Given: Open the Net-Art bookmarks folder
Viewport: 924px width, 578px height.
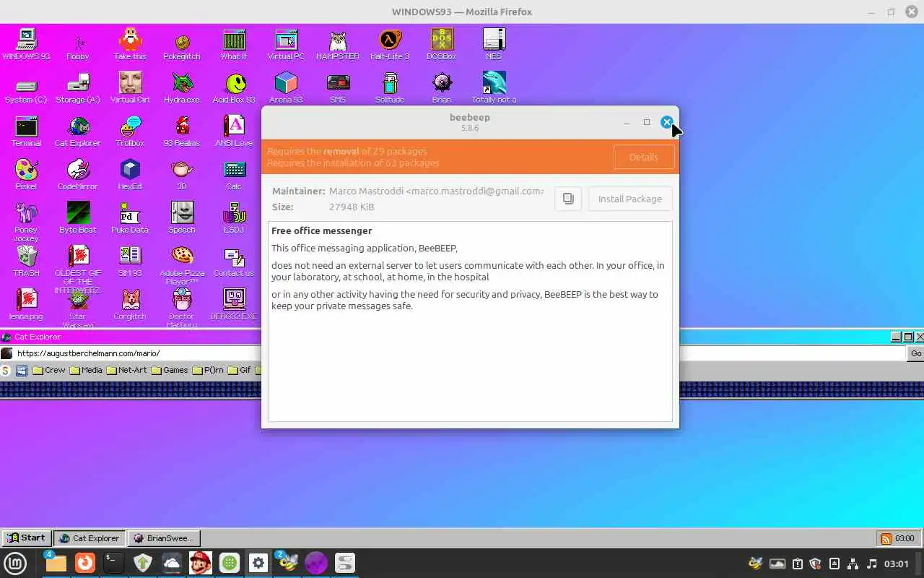Looking at the screenshot, I should coord(126,370).
